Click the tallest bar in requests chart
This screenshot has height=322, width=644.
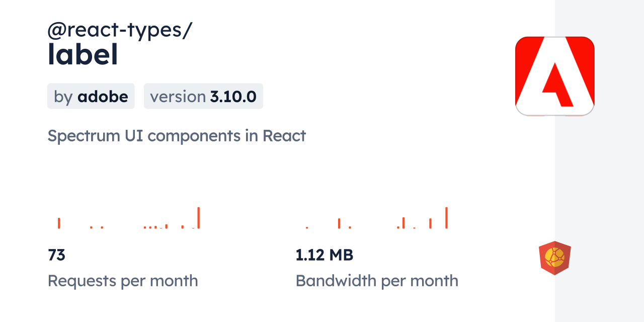(x=199, y=218)
